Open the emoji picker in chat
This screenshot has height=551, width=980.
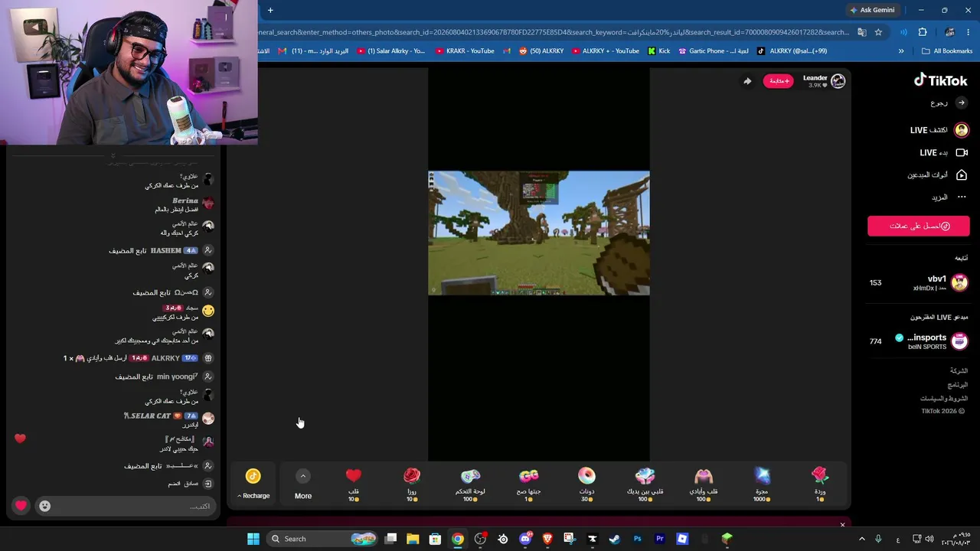point(45,506)
